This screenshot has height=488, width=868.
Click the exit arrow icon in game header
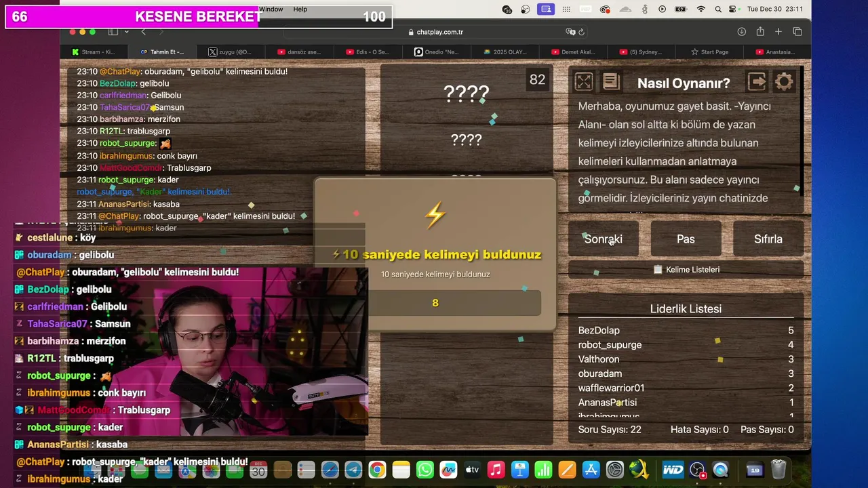(x=757, y=82)
